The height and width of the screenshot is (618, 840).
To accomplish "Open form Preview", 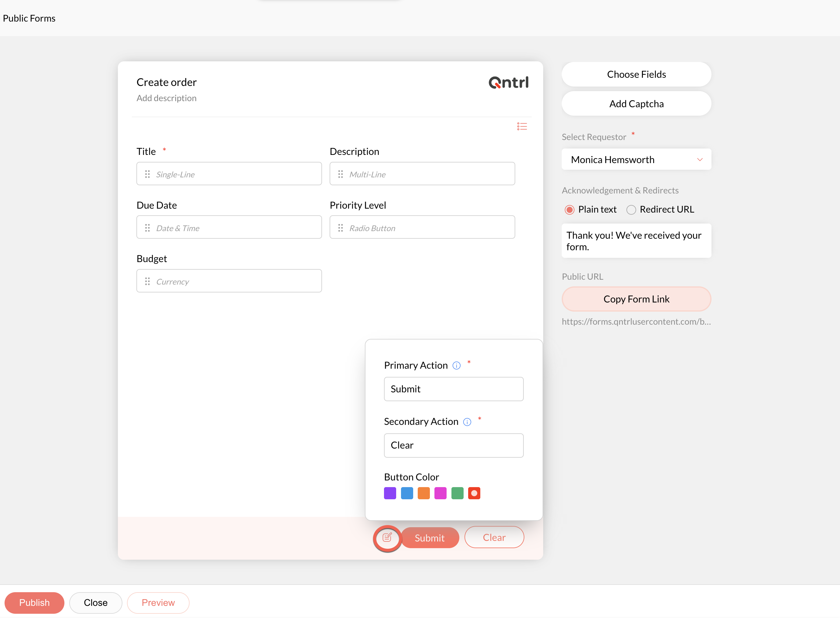I will coord(158,602).
